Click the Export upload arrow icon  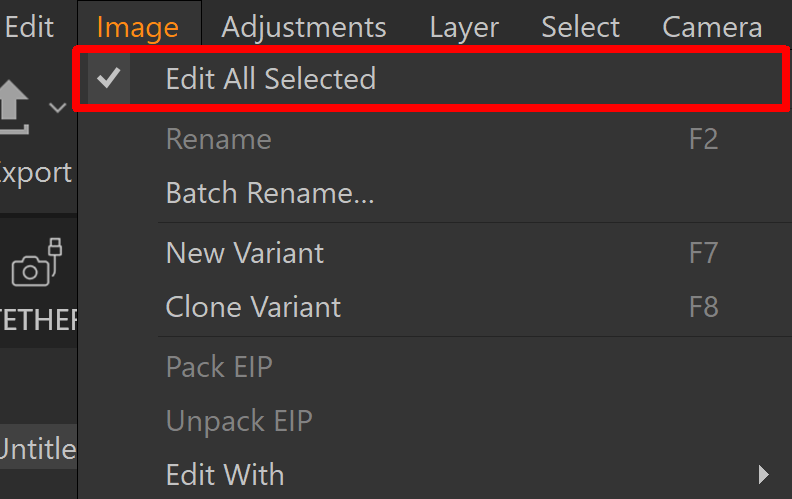coord(14,107)
